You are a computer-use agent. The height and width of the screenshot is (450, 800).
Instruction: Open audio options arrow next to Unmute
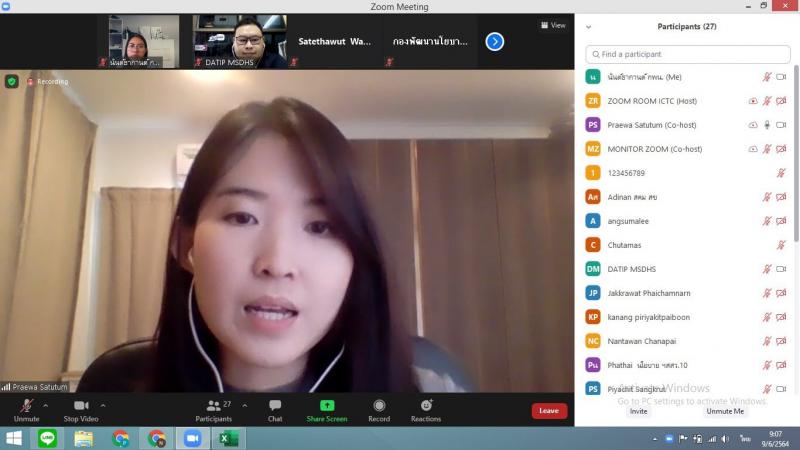pos(45,406)
